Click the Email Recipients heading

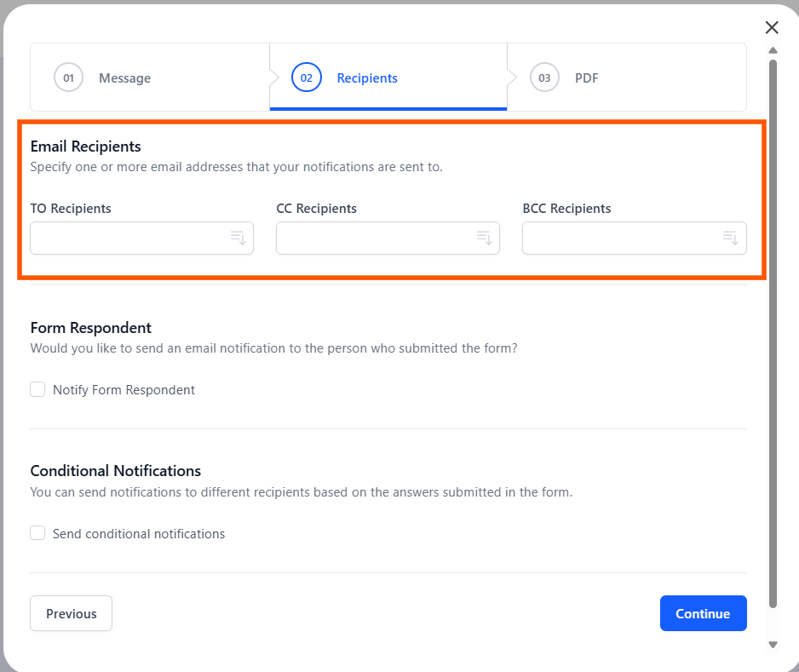(85, 146)
